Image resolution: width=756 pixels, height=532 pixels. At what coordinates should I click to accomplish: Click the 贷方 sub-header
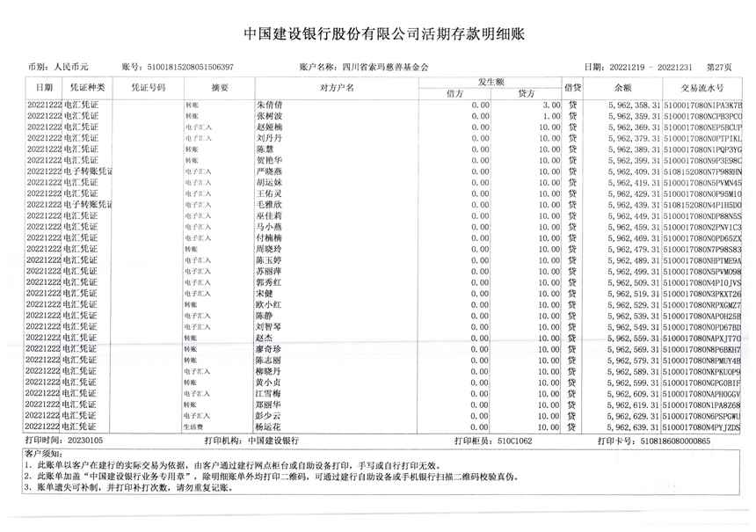pos(526,93)
